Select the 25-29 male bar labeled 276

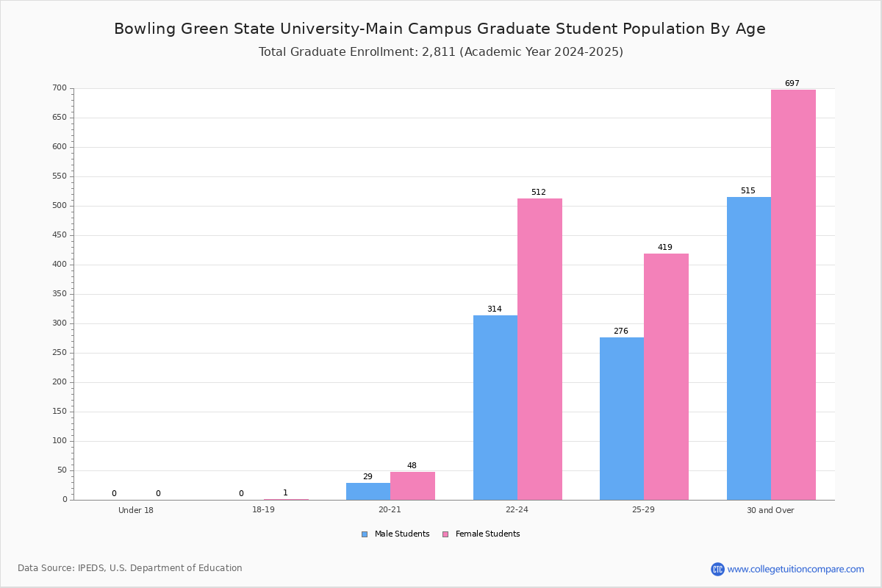tap(622, 418)
